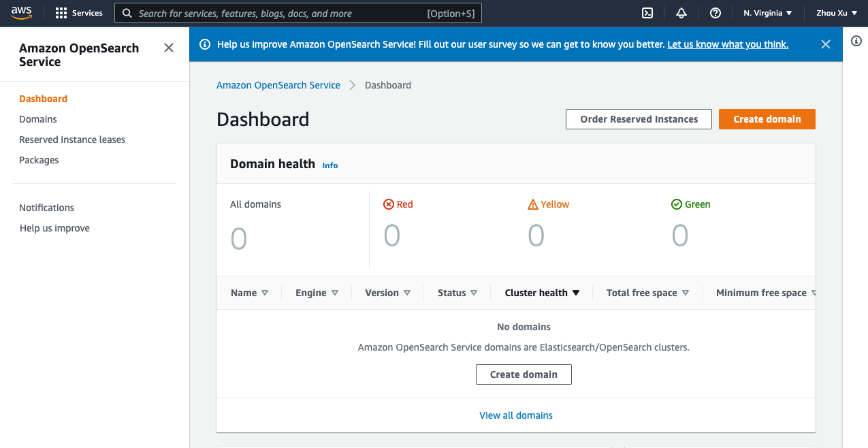Click Order Reserved Instances button

click(x=639, y=119)
